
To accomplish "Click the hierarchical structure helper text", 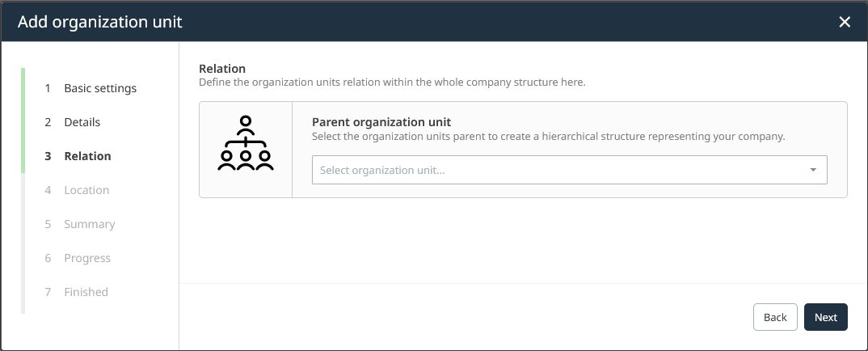I will pyautogui.click(x=548, y=137).
